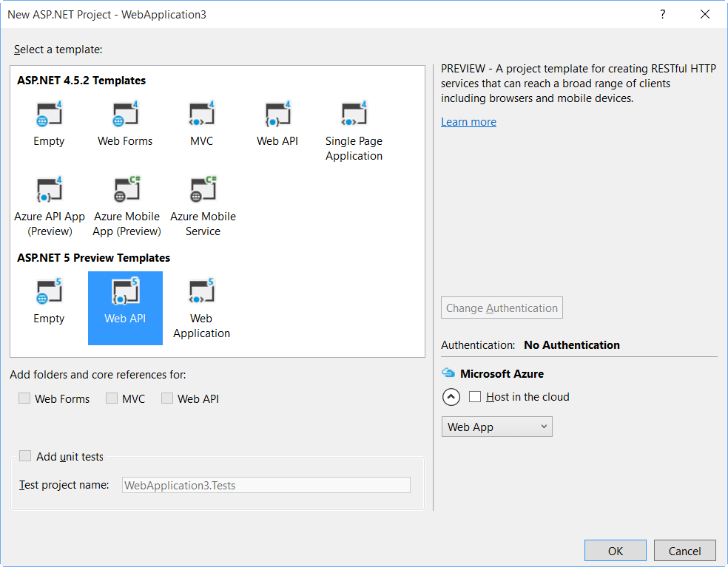
Task: Click the Change Authentication button
Action: (502, 308)
